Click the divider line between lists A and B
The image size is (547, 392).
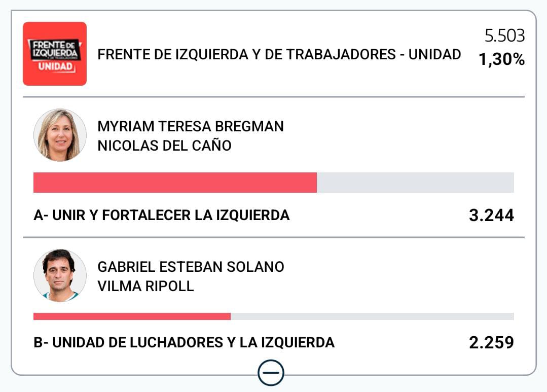pos(274,237)
